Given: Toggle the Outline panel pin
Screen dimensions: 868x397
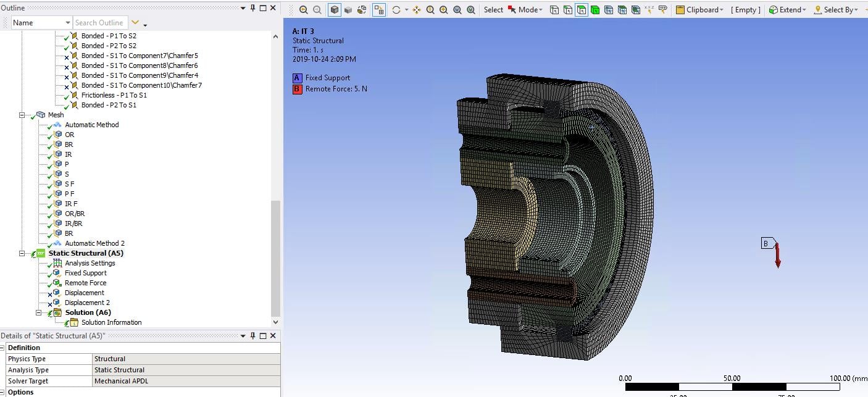Looking at the screenshot, I should point(253,8).
